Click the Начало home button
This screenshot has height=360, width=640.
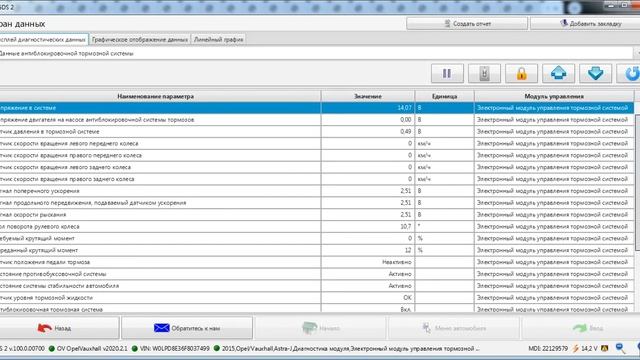point(320,328)
